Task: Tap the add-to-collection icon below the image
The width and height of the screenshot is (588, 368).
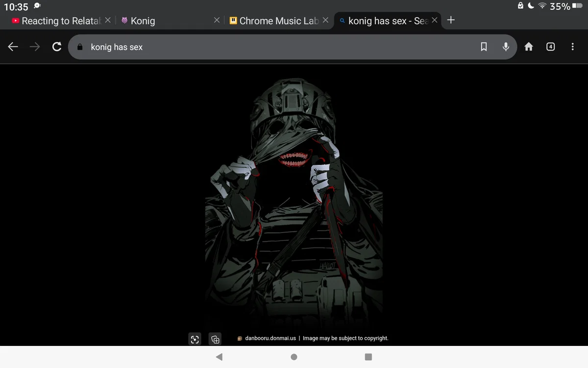Action: 215,339
